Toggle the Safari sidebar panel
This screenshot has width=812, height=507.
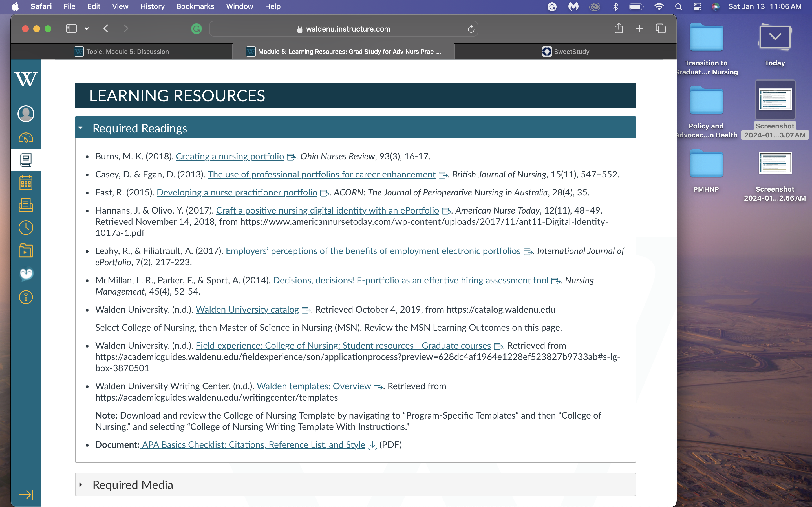[x=71, y=29]
